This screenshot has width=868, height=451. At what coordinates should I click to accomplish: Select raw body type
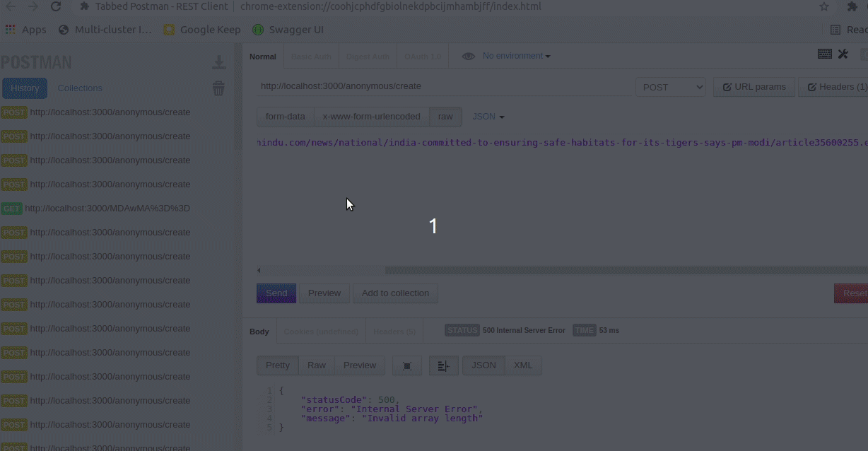click(x=445, y=117)
